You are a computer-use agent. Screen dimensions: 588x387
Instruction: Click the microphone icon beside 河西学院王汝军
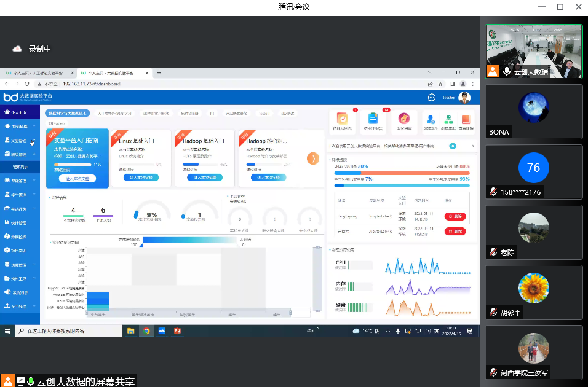point(493,372)
